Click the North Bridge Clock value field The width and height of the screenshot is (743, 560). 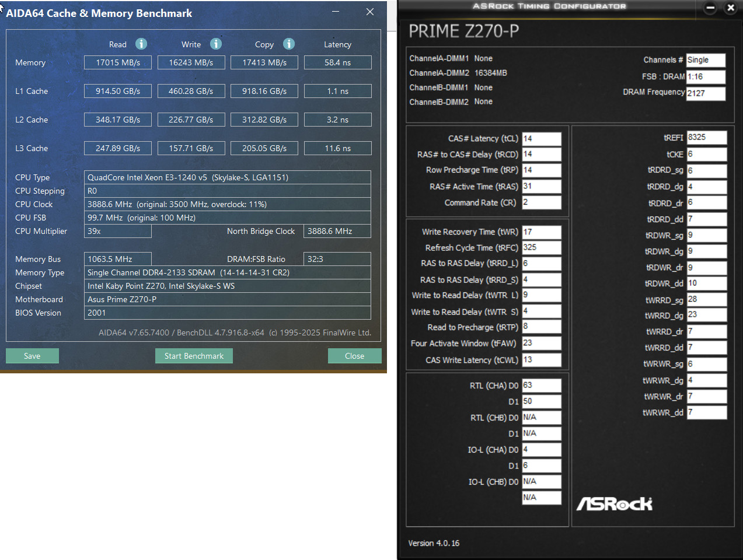point(337,231)
